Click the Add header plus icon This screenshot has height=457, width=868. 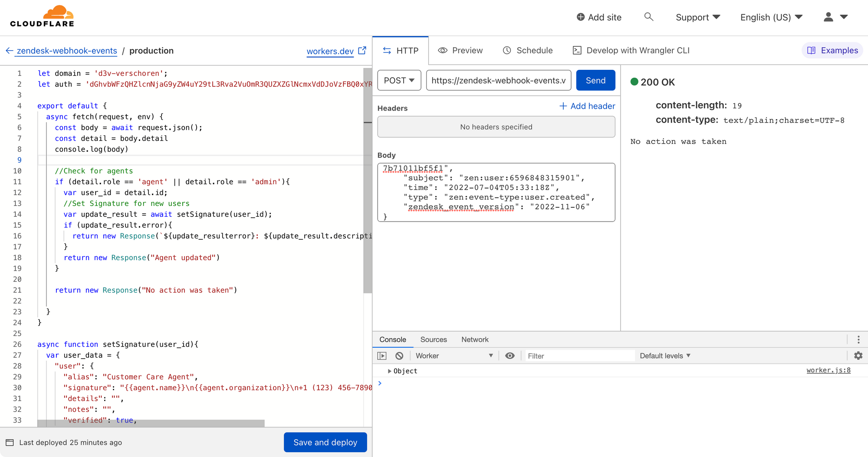click(563, 106)
